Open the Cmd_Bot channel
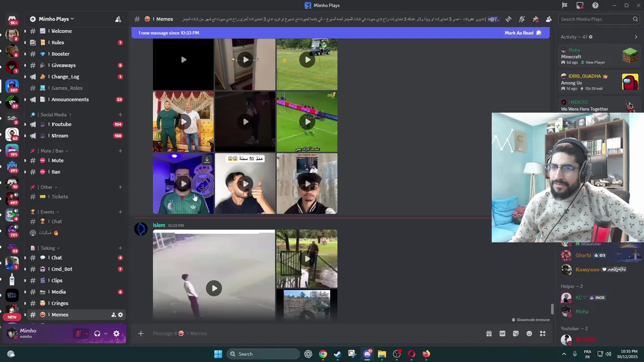This screenshot has width=644, height=362. pos(75,269)
